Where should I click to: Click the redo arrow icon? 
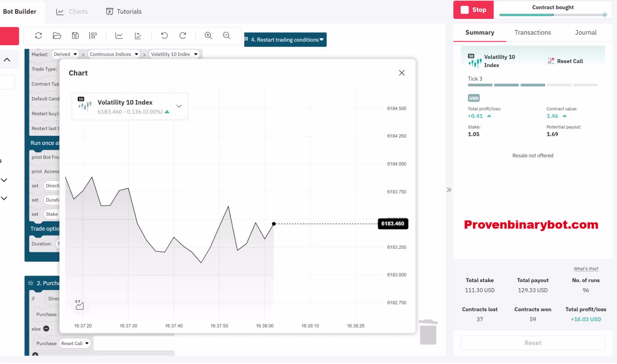pos(183,36)
